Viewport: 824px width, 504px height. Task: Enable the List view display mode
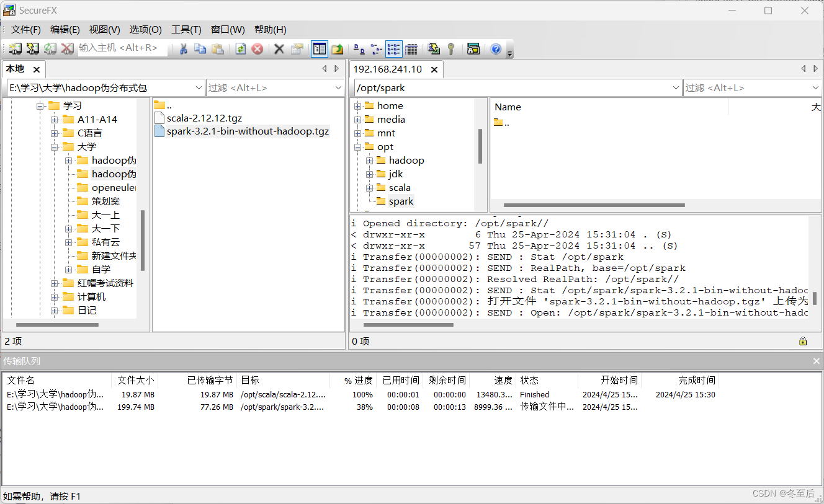[393, 48]
